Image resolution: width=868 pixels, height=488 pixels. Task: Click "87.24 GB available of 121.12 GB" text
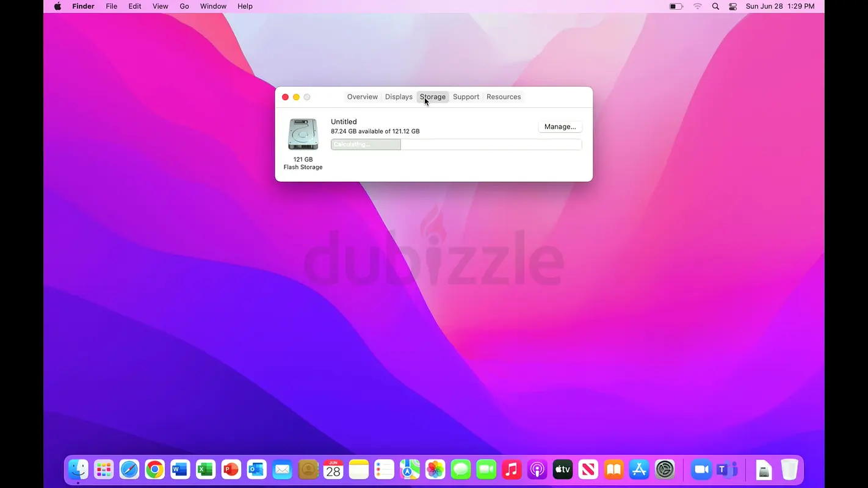tap(375, 131)
